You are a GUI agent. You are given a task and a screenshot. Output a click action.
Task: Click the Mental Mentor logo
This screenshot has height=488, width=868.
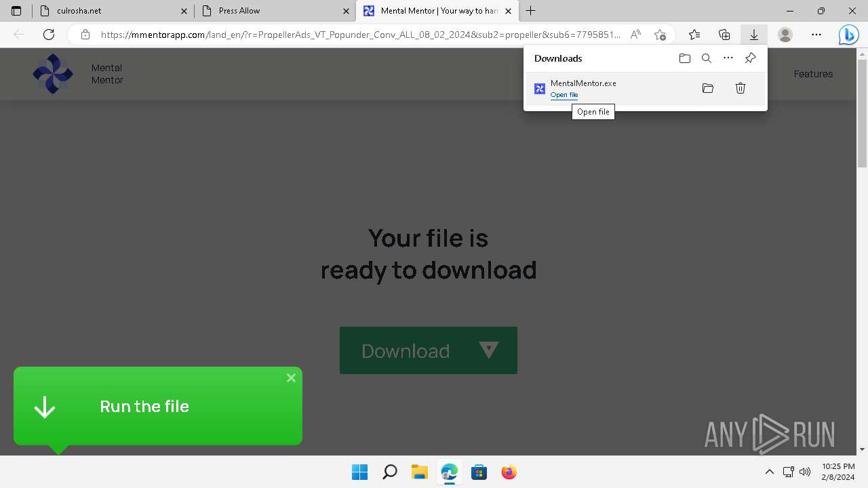[x=53, y=74]
